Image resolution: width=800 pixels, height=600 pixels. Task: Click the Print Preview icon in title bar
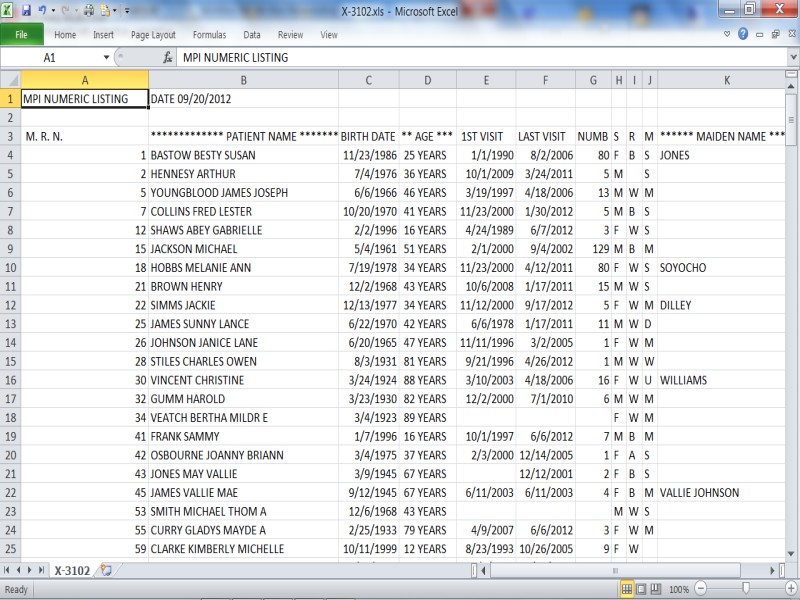point(89,11)
